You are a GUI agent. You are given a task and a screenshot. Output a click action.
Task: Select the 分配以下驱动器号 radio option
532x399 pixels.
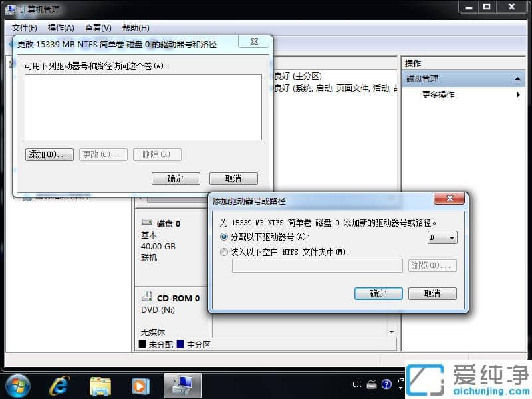click(224, 237)
